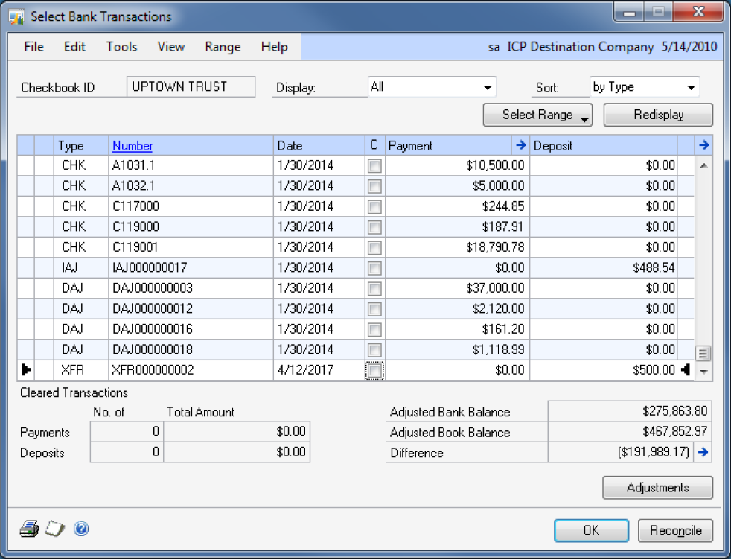731x560 pixels.
Task: Click the printer icon at bottom left
Action: pos(28,529)
